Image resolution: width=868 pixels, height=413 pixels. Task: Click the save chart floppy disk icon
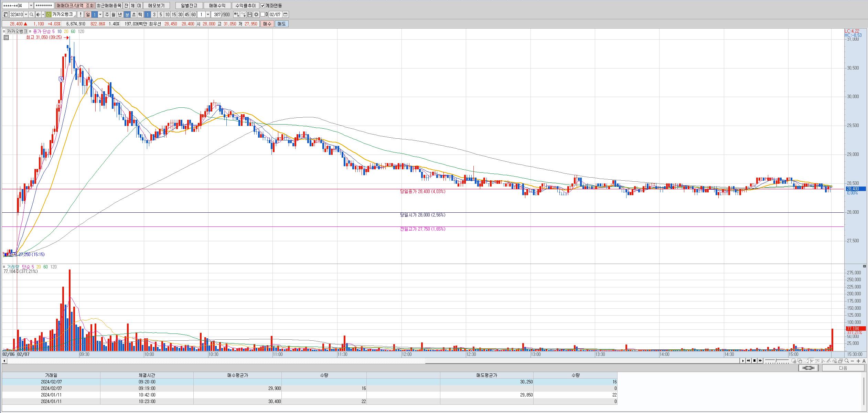(250, 14)
